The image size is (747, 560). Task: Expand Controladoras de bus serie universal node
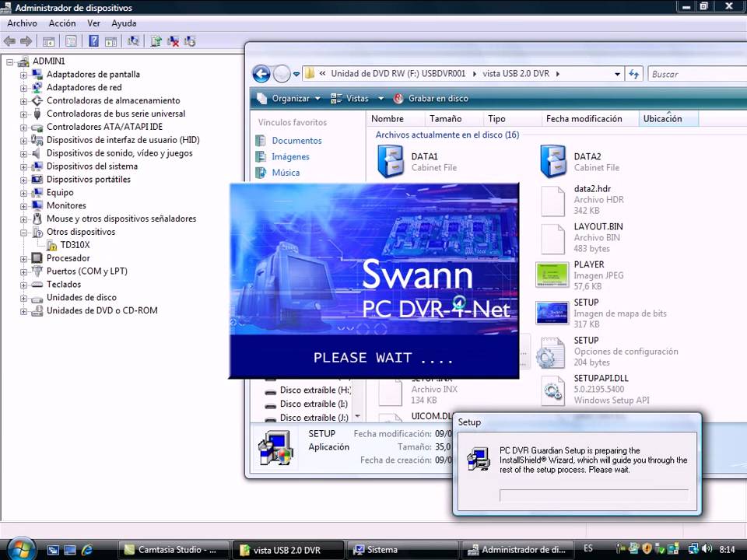pos(23,114)
